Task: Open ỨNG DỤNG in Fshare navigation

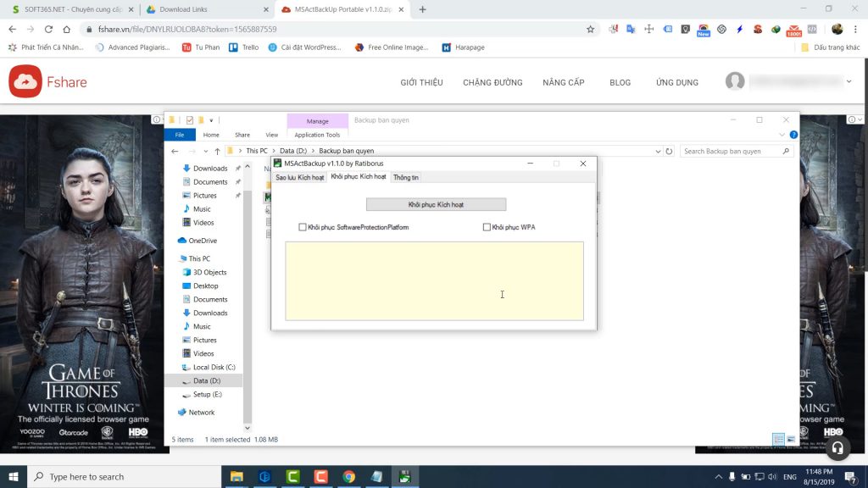Action: (x=677, y=82)
